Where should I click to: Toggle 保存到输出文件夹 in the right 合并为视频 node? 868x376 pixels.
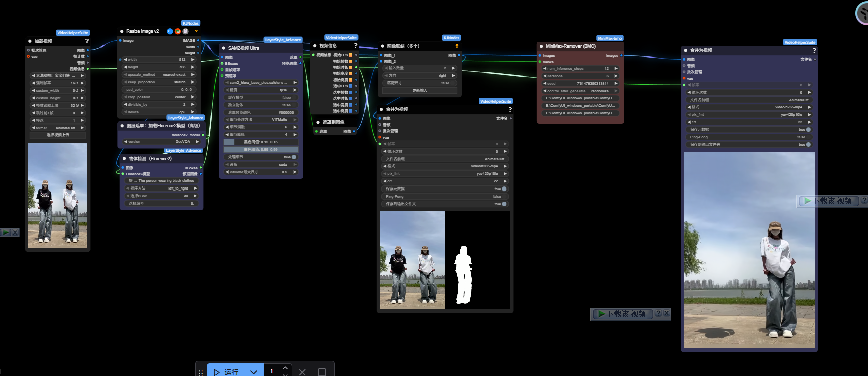tap(749, 145)
